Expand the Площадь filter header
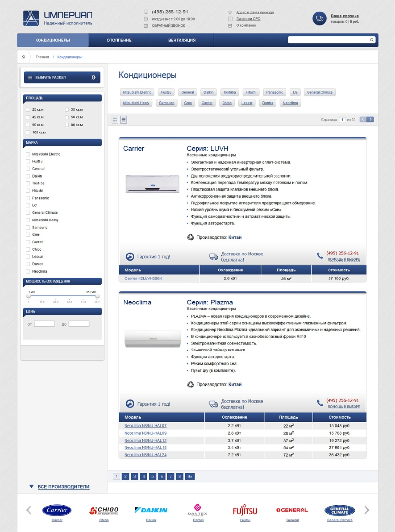Viewport: 395px width, 532px height. tap(62, 98)
